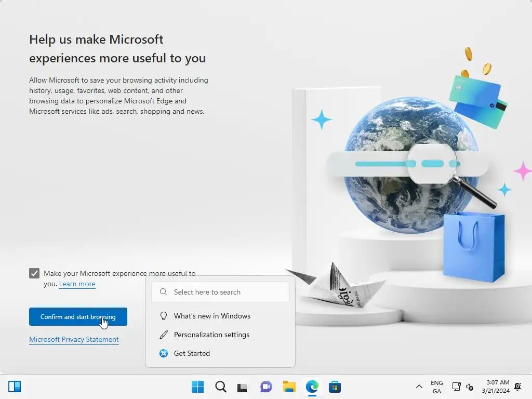Launch the Chat app from the taskbar
Screen dimensions: 532x399
266,387
